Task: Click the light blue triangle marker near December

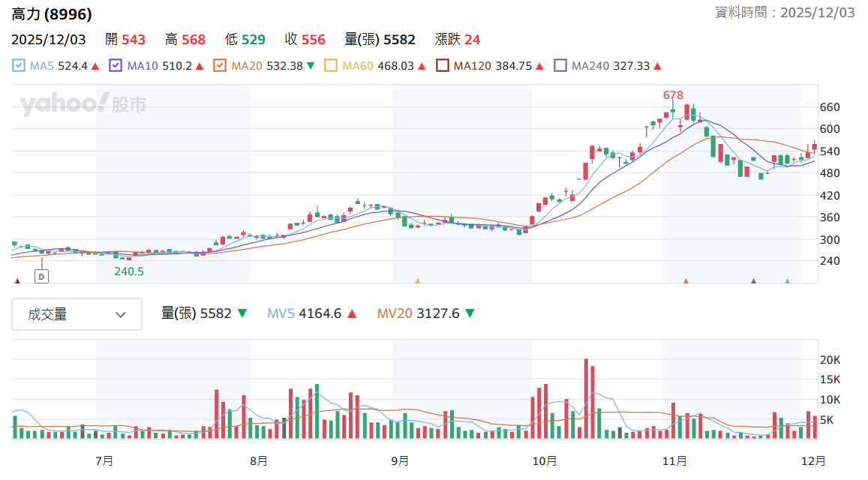Action: tap(788, 281)
